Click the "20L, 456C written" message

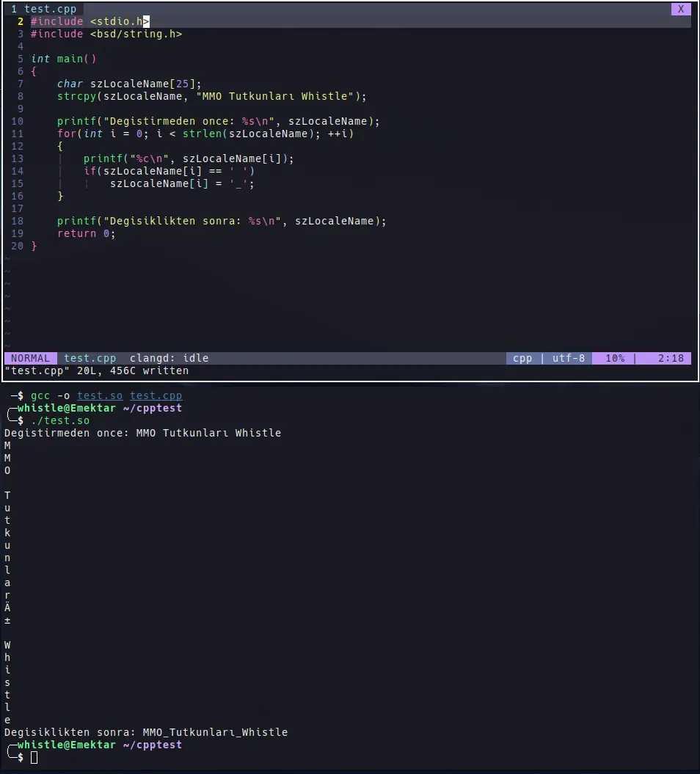pyautogui.click(x=132, y=370)
